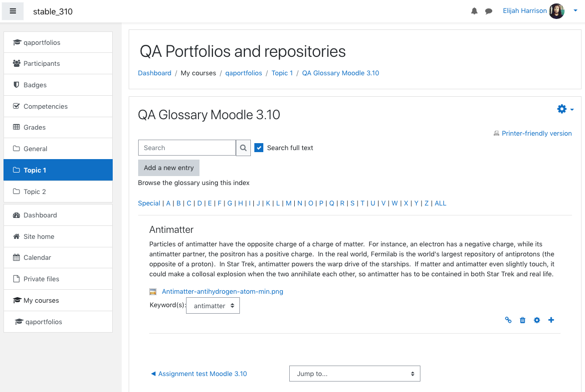The height and width of the screenshot is (392, 585).
Task: Open Elijah Harrison profile name
Action: click(x=525, y=11)
